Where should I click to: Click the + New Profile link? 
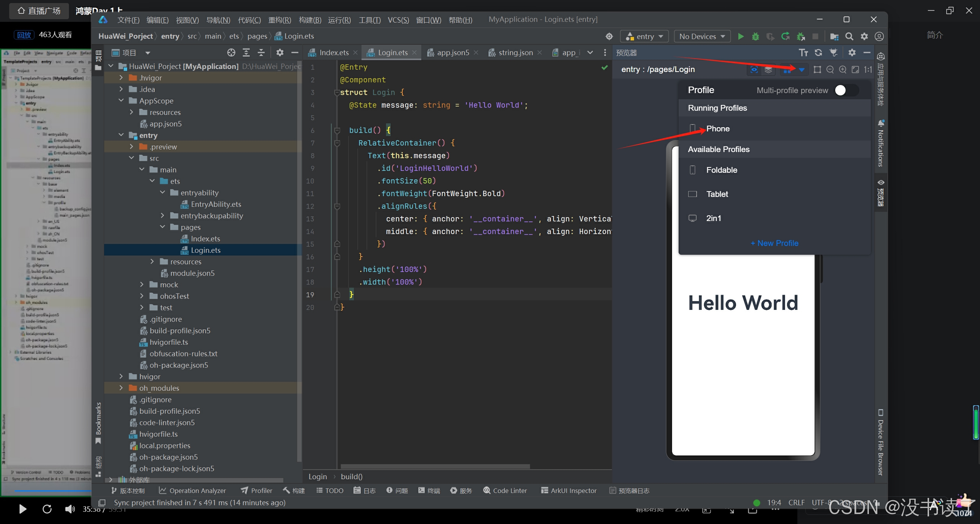tap(774, 243)
